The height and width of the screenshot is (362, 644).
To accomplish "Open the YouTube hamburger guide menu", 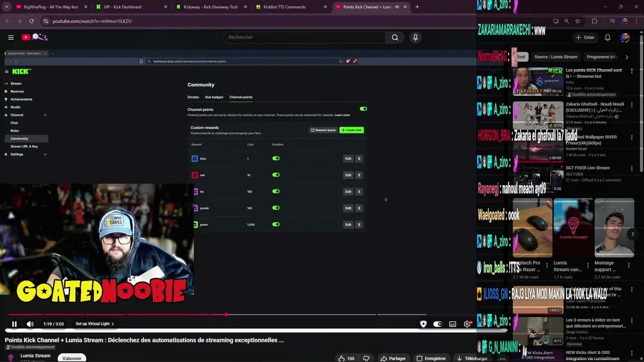I will (11, 37).
